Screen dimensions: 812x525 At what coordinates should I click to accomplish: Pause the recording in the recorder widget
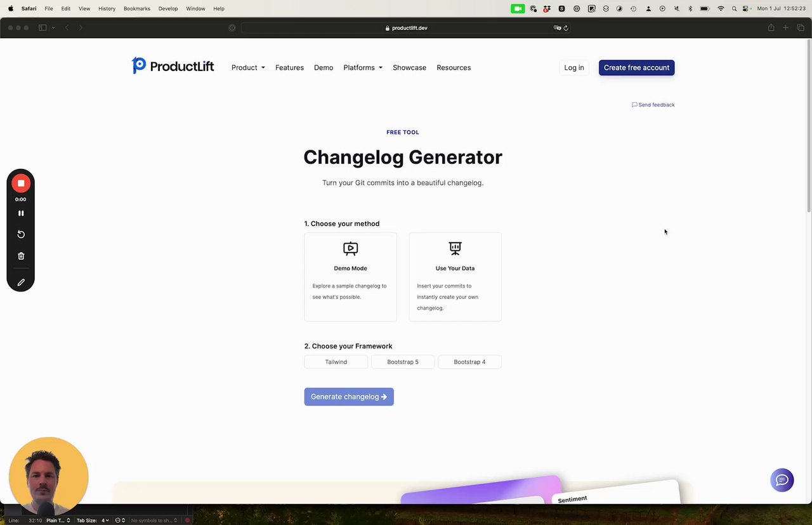click(x=21, y=213)
